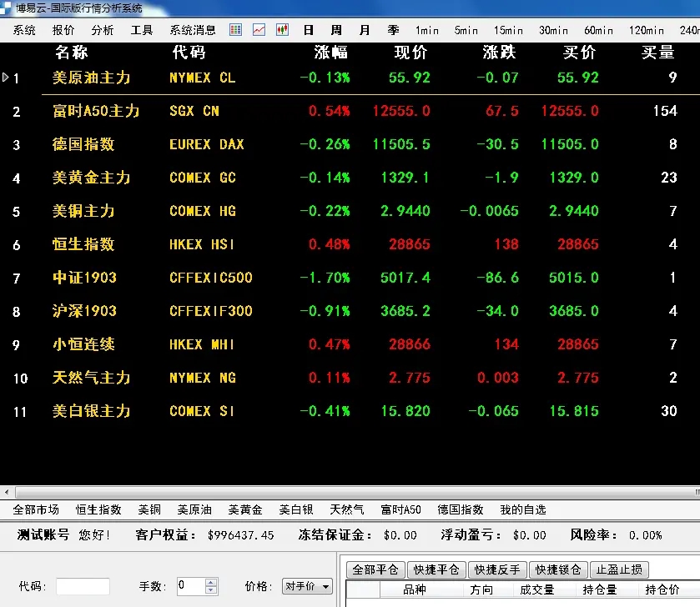The width and height of the screenshot is (700, 607).
Task: Select the 德国指数 row
Action: (x=350, y=144)
